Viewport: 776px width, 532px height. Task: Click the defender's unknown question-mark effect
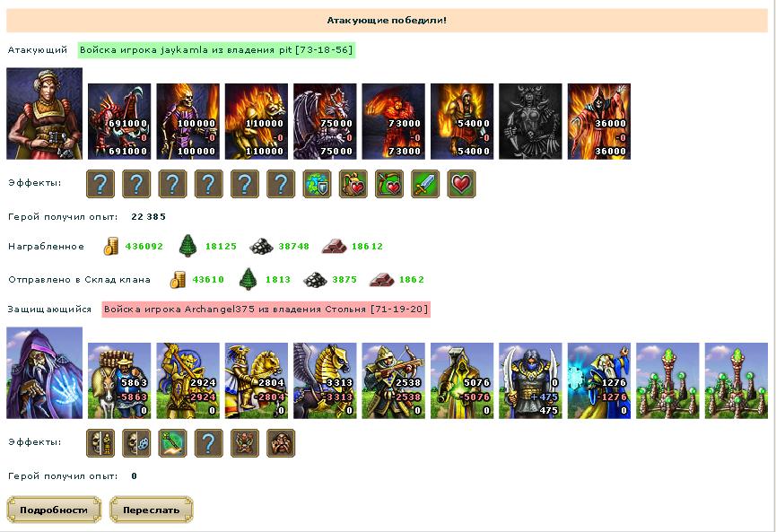coord(209,443)
